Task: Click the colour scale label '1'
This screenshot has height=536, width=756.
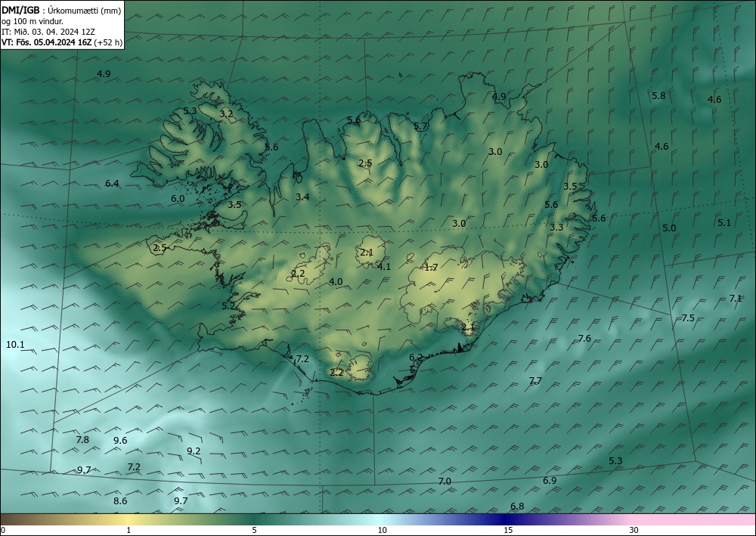Action: point(129,531)
